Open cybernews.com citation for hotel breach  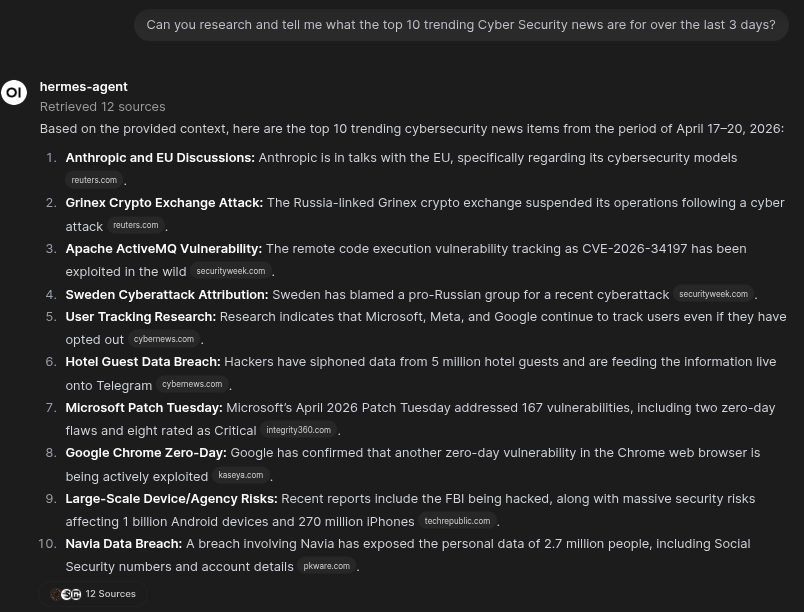pyautogui.click(x=192, y=384)
